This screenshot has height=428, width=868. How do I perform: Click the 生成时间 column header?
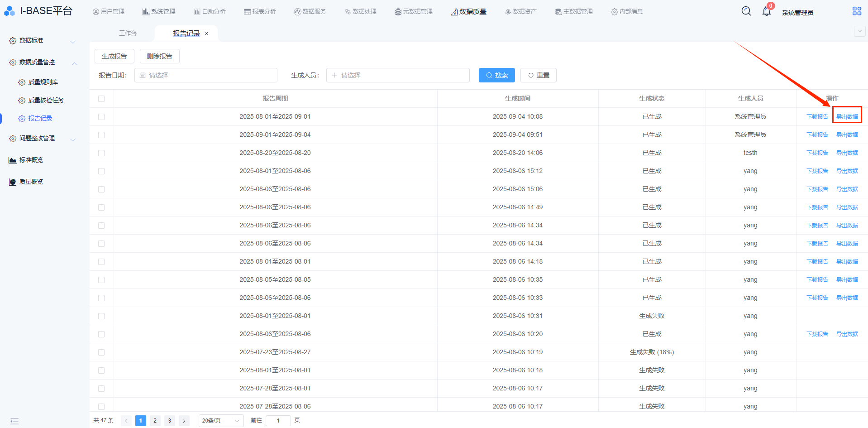click(x=518, y=99)
